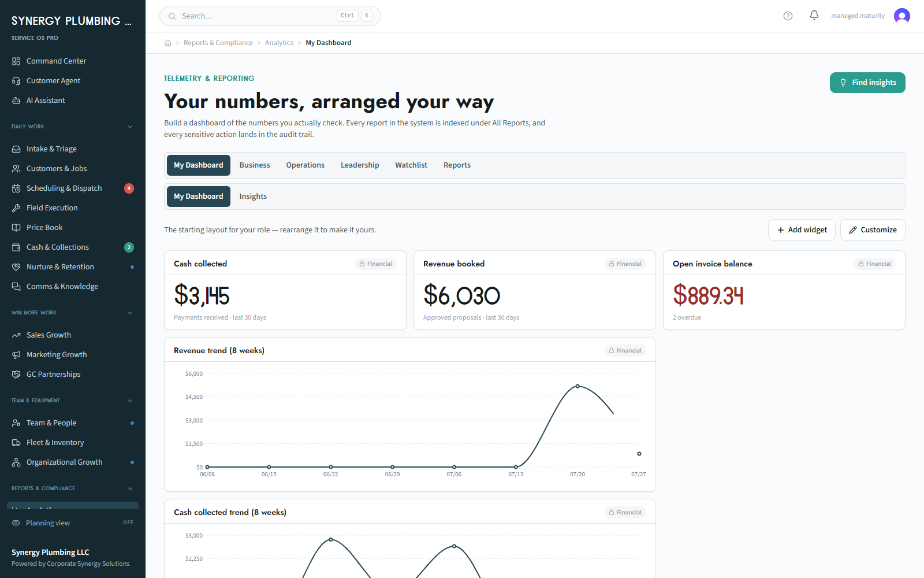Select the Reports tab

pyautogui.click(x=457, y=165)
